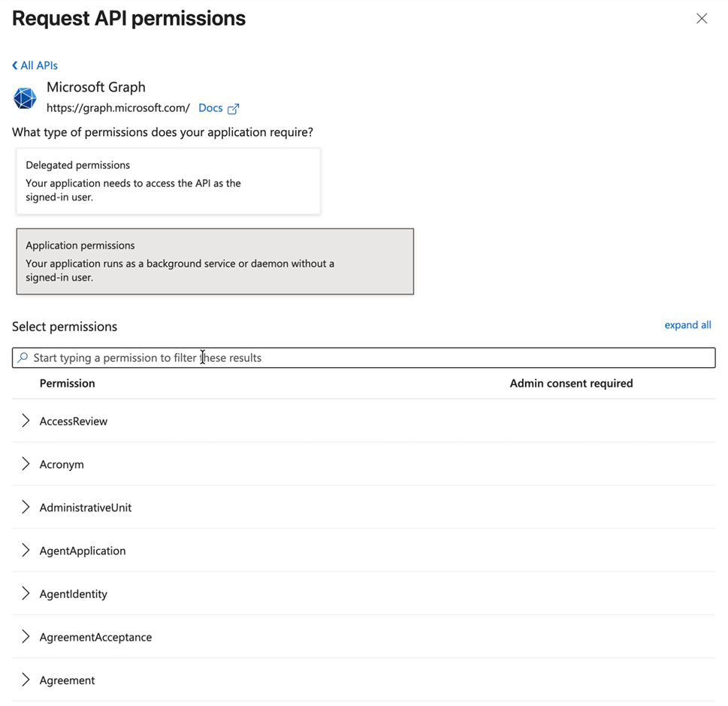Expand the AgentIdentity permission chevron
728x706 pixels.
click(26, 594)
